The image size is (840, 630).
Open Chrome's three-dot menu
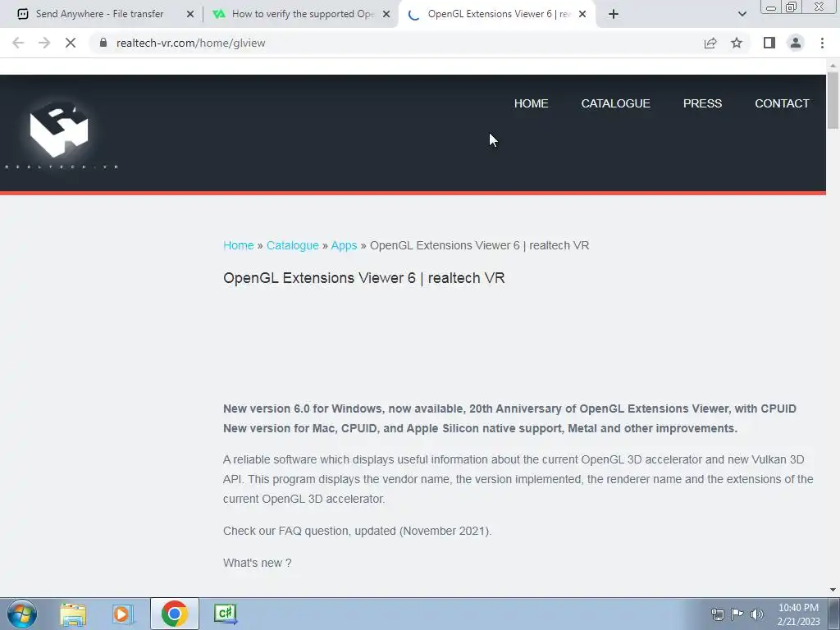822,43
